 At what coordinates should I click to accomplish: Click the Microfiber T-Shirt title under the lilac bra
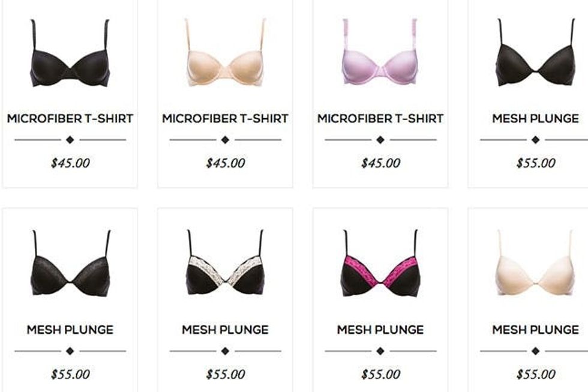point(380,118)
